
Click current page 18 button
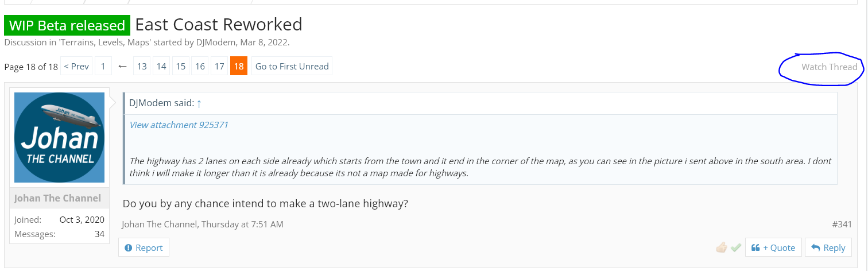[x=239, y=66]
